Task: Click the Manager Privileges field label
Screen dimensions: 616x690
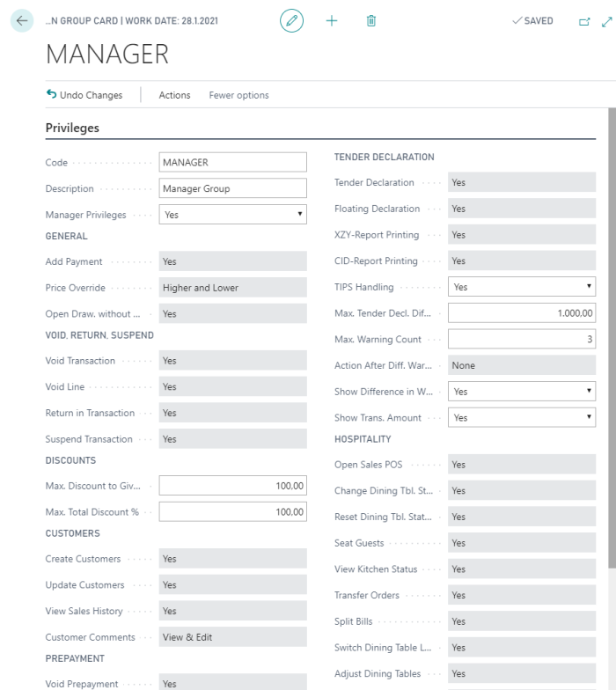Action: coord(86,215)
